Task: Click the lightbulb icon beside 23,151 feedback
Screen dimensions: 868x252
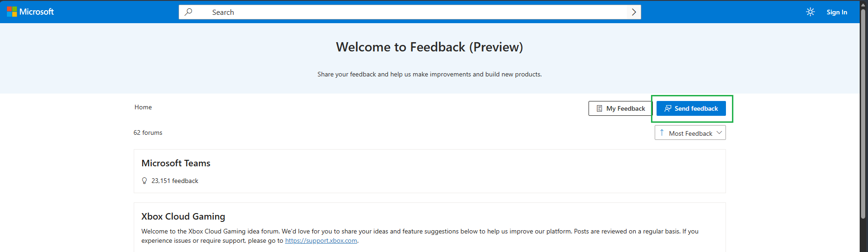Action: (x=144, y=181)
